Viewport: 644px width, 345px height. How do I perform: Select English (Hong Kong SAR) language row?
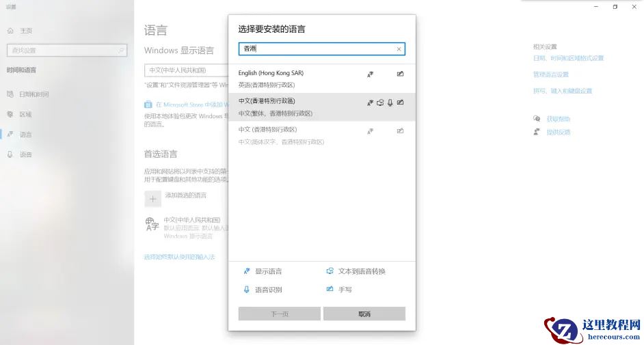point(321,79)
